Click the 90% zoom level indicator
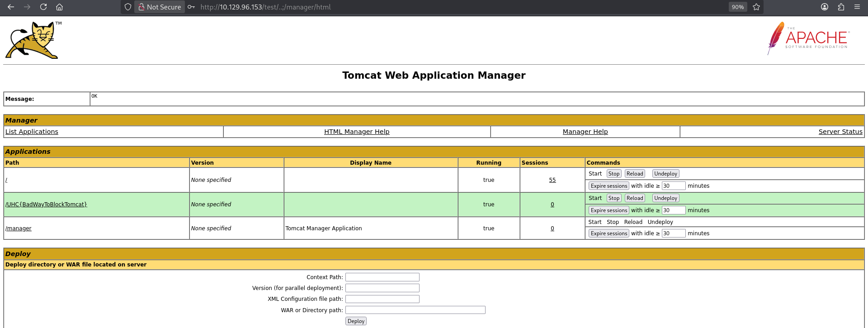This screenshot has height=328, width=868. pyautogui.click(x=738, y=7)
